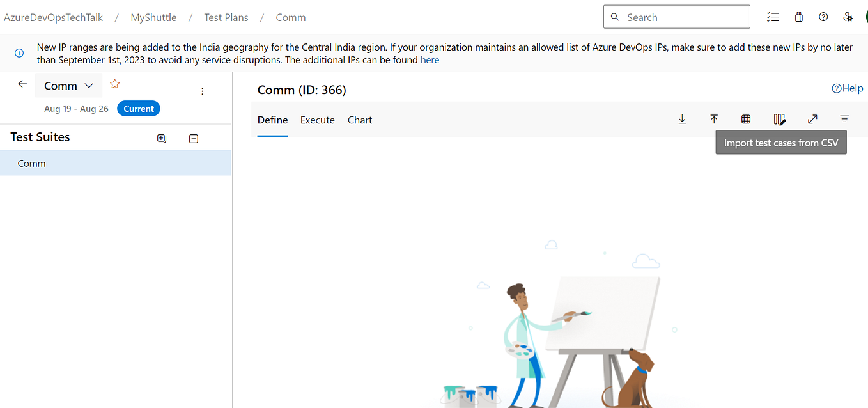Open the 'here' link about IP ranges
The height and width of the screenshot is (408, 868).
430,59
